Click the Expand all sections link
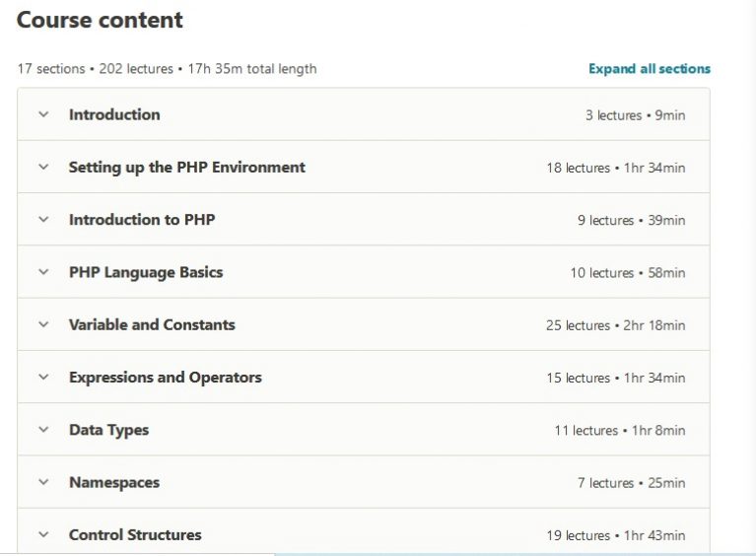The image size is (756, 556). [649, 69]
